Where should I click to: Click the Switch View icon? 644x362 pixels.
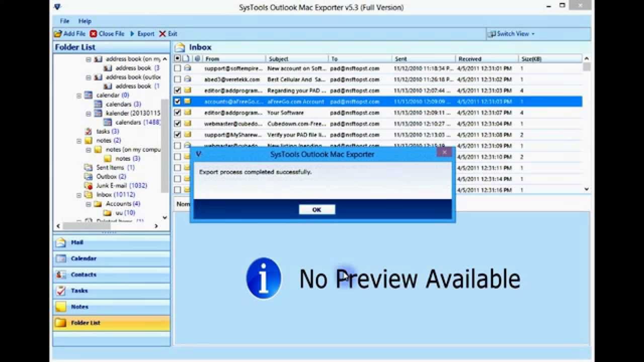click(492, 34)
